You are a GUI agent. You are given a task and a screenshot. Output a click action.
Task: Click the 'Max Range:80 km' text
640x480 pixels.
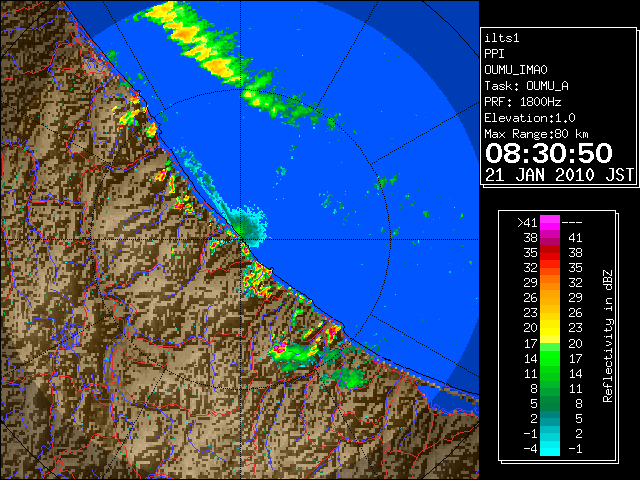[x=536, y=134]
